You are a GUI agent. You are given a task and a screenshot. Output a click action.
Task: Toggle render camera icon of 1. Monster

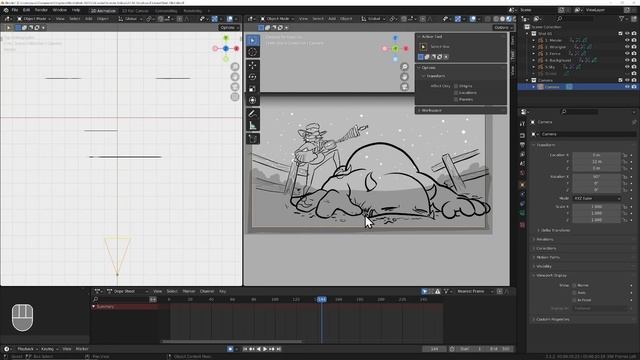click(x=634, y=40)
